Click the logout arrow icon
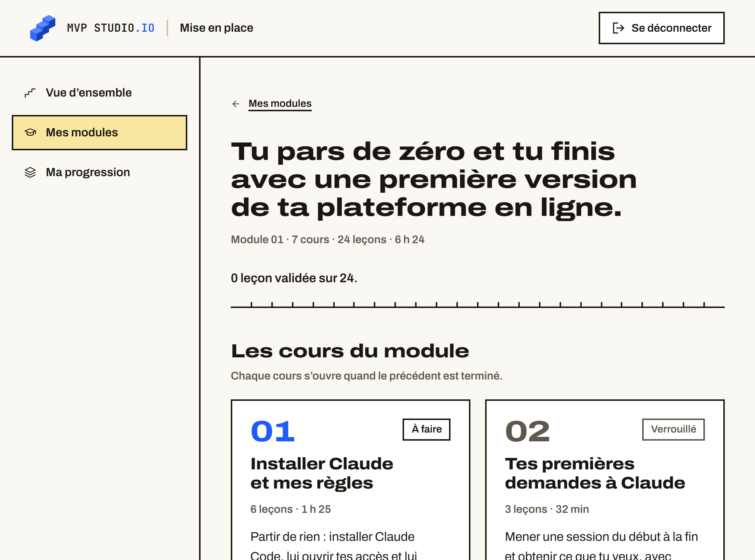The height and width of the screenshot is (560, 755). coord(618,28)
